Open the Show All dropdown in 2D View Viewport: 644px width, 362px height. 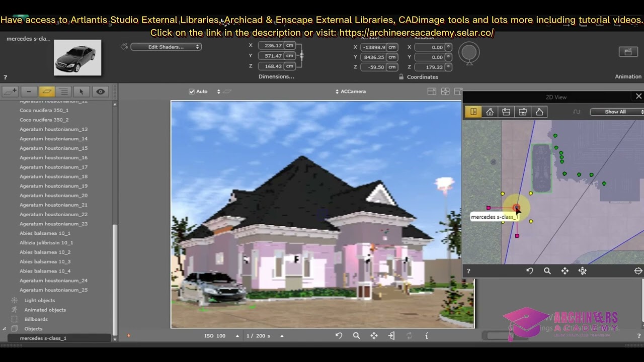[x=617, y=112]
